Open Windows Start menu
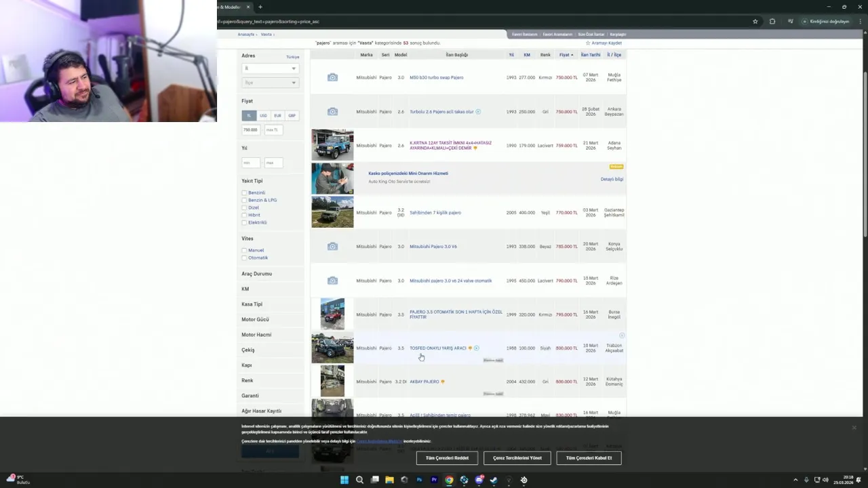Viewport: 868px width, 488px height. (344, 480)
